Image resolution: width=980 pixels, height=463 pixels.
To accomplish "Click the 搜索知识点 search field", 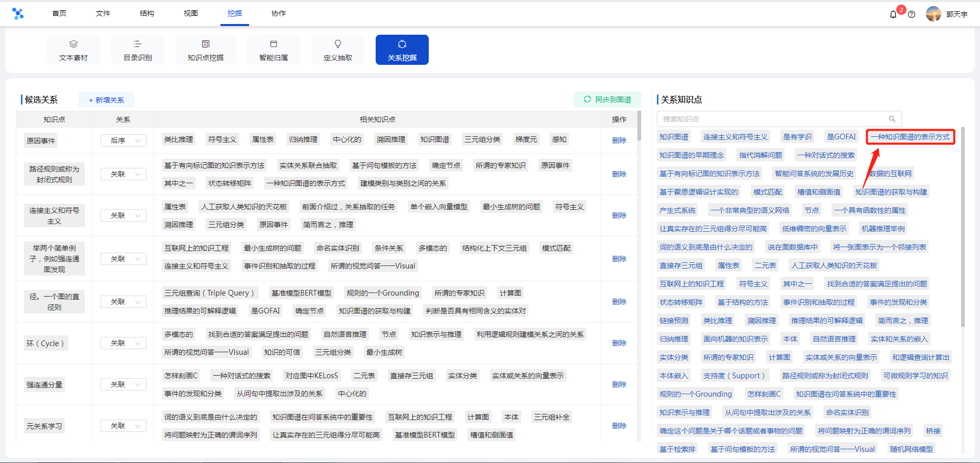I will click(779, 119).
